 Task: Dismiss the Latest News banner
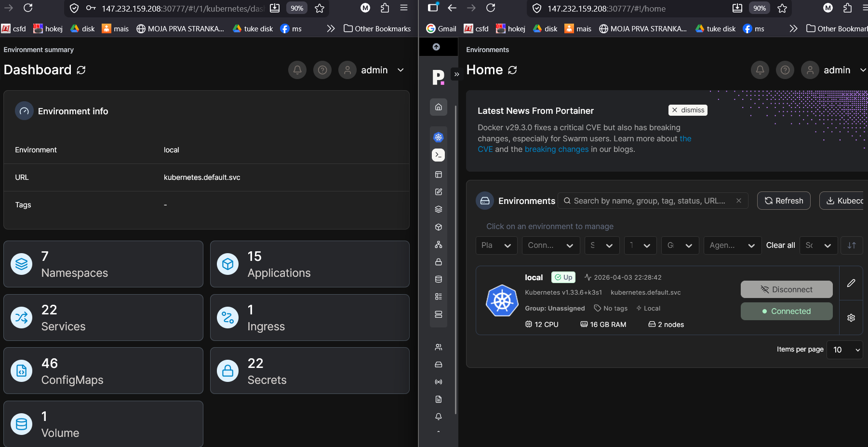tap(688, 110)
